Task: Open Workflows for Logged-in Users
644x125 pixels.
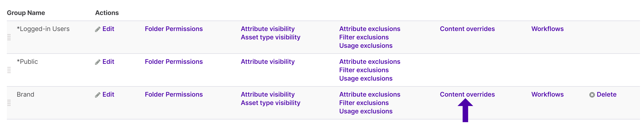Action: (547, 29)
